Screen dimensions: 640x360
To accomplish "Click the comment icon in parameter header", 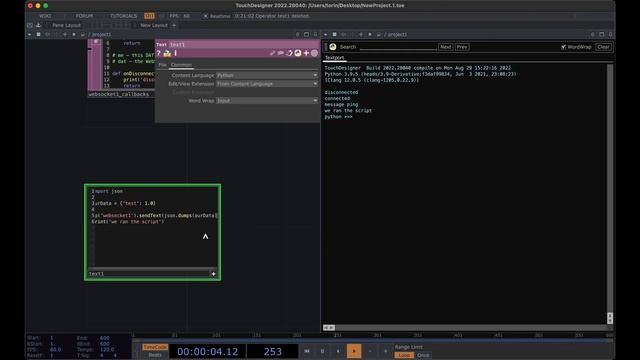I will click(x=281, y=53).
